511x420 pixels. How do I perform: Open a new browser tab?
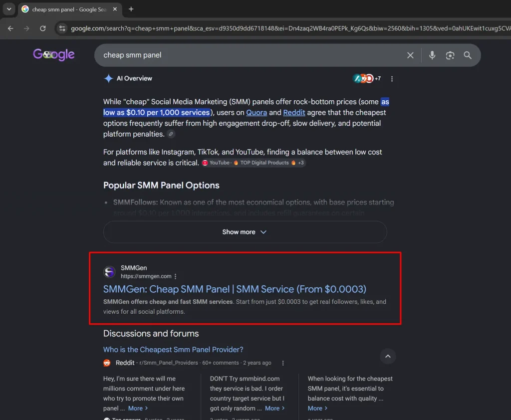click(x=131, y=9)
